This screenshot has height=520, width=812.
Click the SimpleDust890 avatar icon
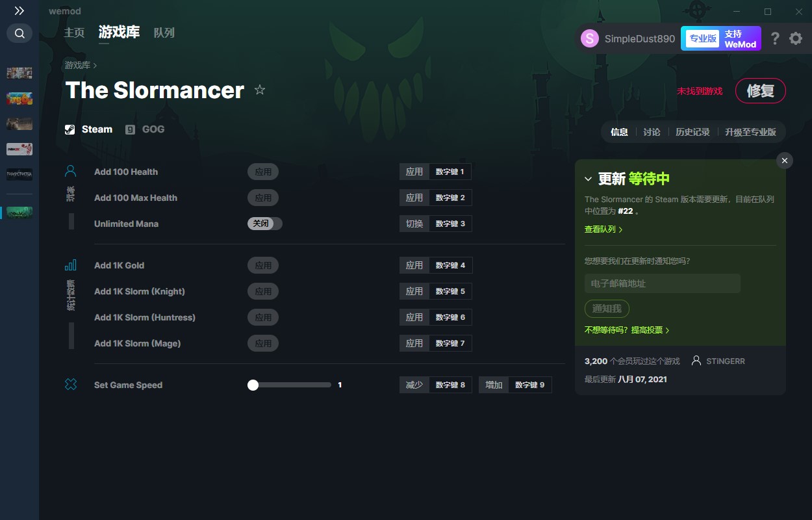(x=590, y=38)
